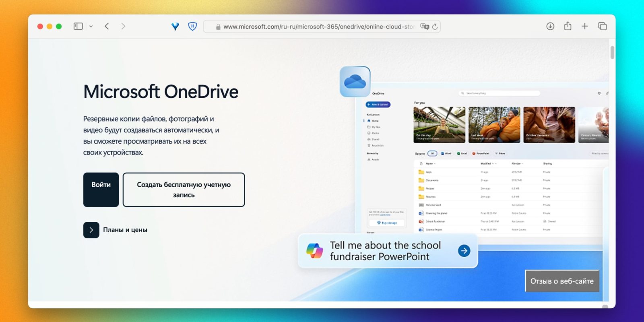Click Создать бесплатную учетную запись button
The height and width of the screenshot is (322, 644).
point(184,190)
